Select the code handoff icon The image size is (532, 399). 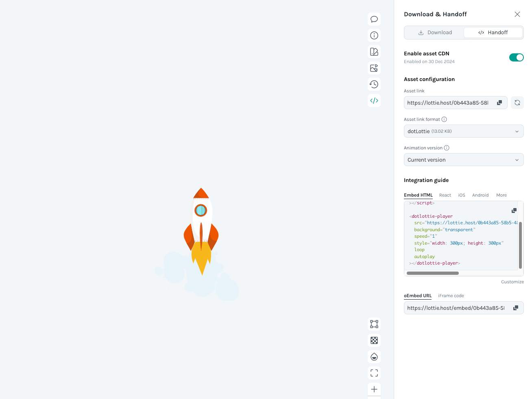click(x=374, y=101)
